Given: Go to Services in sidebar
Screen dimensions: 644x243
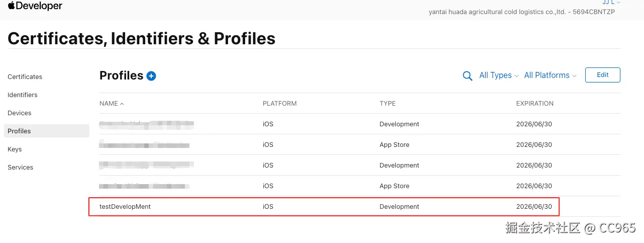Looking at the screenshot, I should point(21,168).
